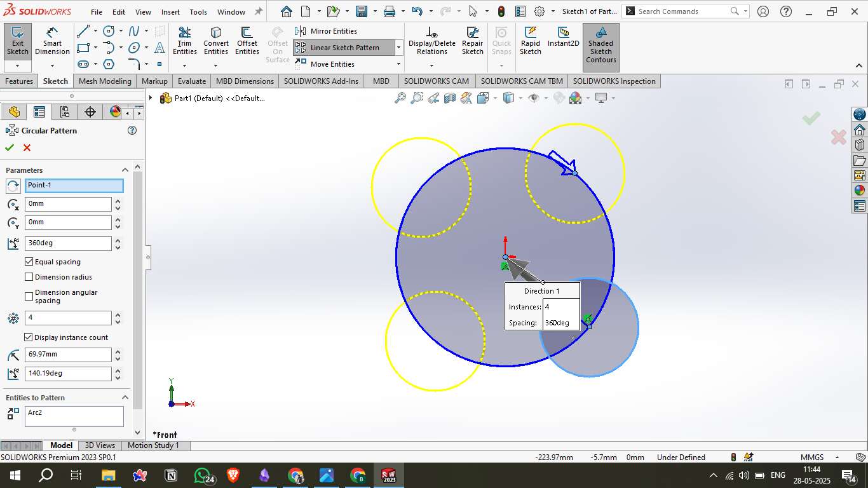Viewport: 868px width, 488px height.
Task: Open the Motion Study 1 tab
Action: click(x=153, y=445)
